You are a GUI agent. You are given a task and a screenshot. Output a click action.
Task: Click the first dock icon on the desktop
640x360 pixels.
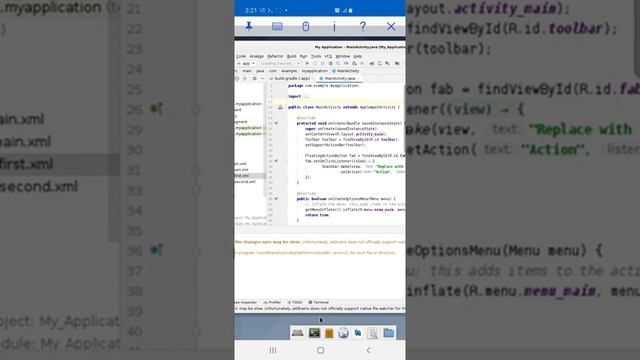298,333
